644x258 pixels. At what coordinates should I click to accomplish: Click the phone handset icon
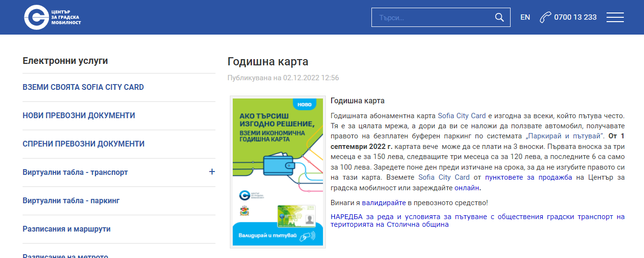click(x=545, y=17)
